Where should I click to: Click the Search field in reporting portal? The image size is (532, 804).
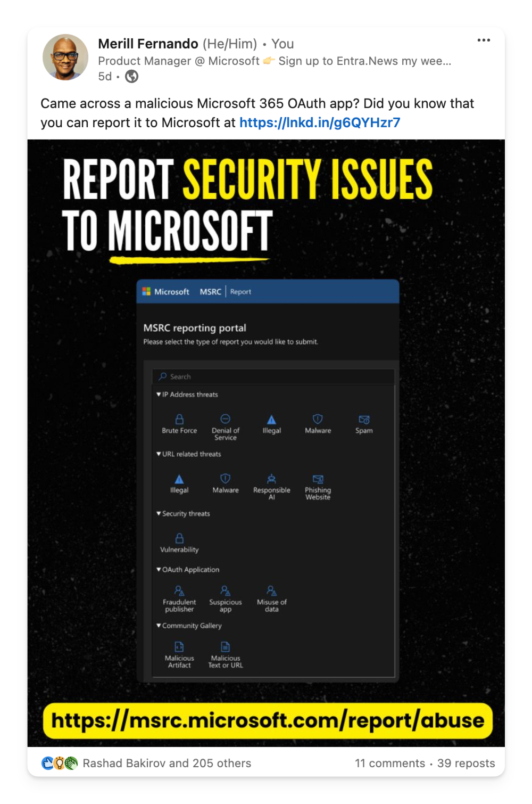click(x=273, y=376)
